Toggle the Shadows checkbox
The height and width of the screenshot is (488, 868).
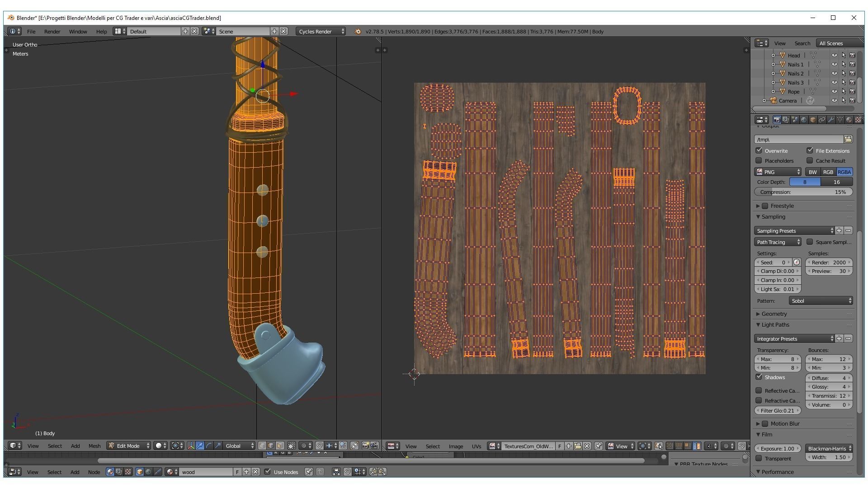759,377
